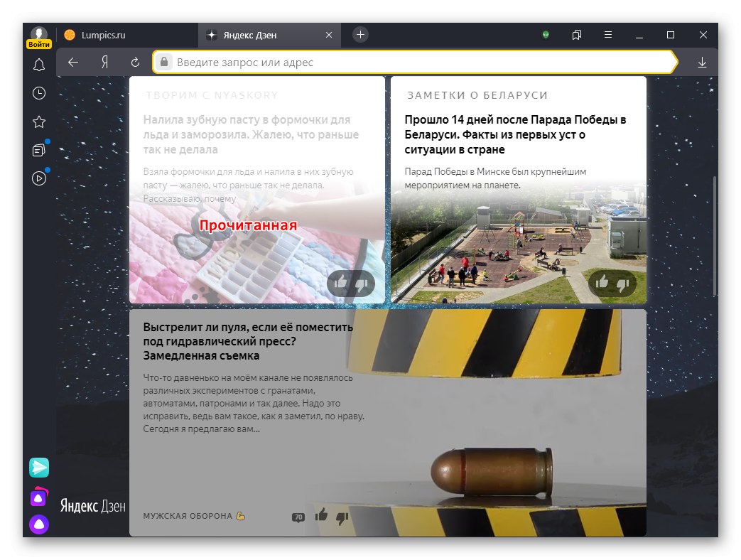Click the Войти login button

coord(39,43)
